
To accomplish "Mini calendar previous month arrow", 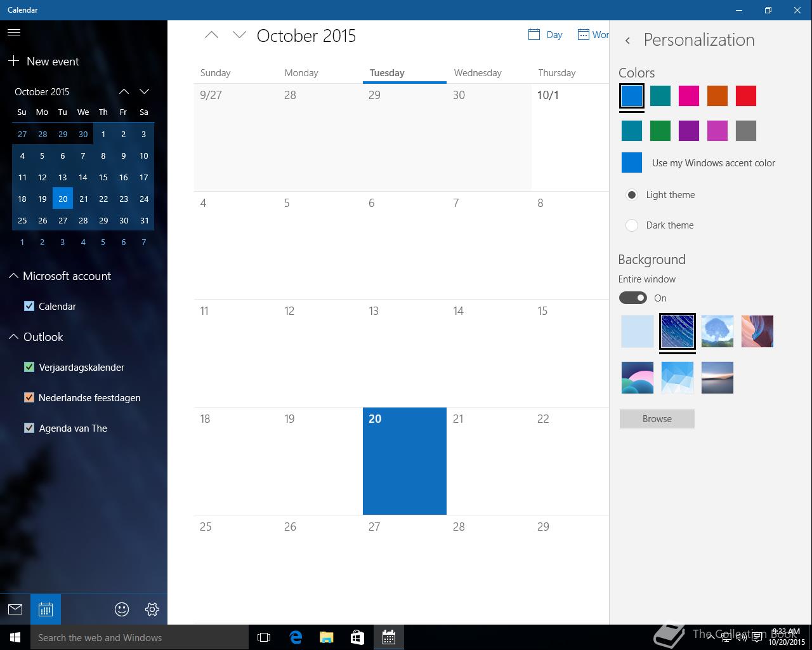I will tap(124, 91).
